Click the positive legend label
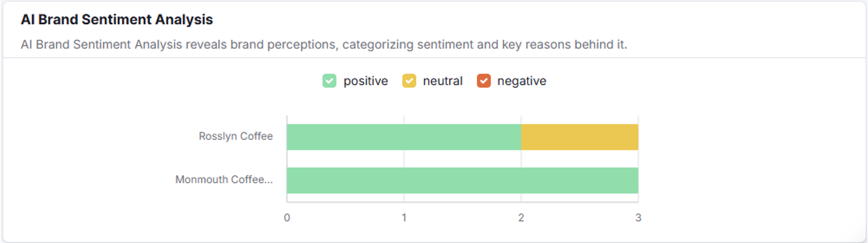The width and height of the screenshot is (868, 243). tap(365, 81)
